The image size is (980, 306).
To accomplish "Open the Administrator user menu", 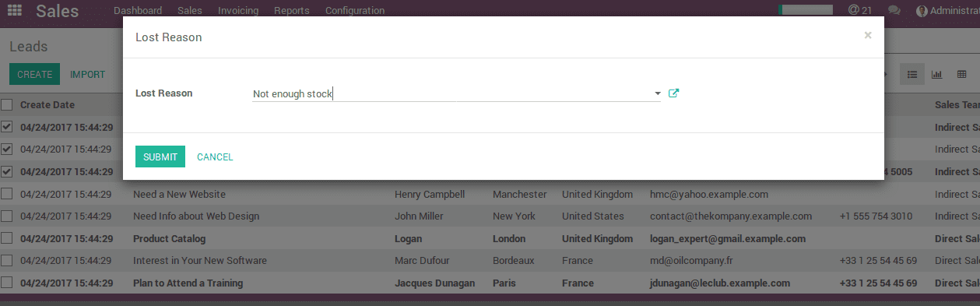I will click(947, 10).
